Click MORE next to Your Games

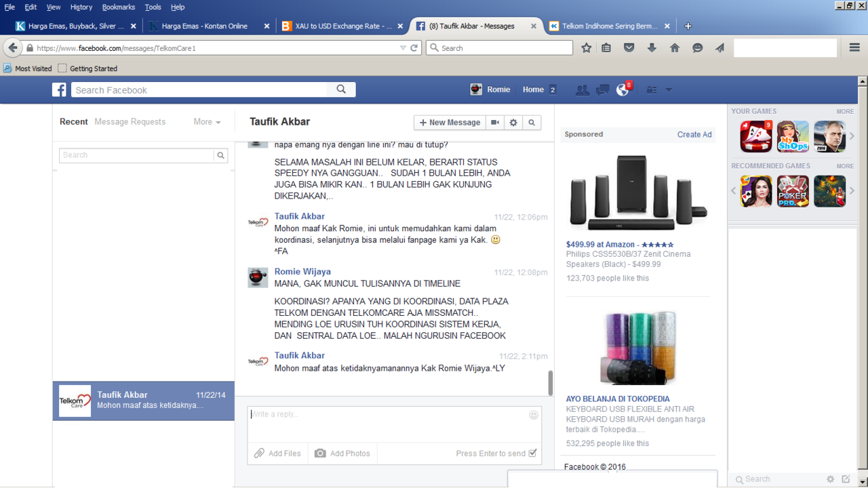click(845, 111)
